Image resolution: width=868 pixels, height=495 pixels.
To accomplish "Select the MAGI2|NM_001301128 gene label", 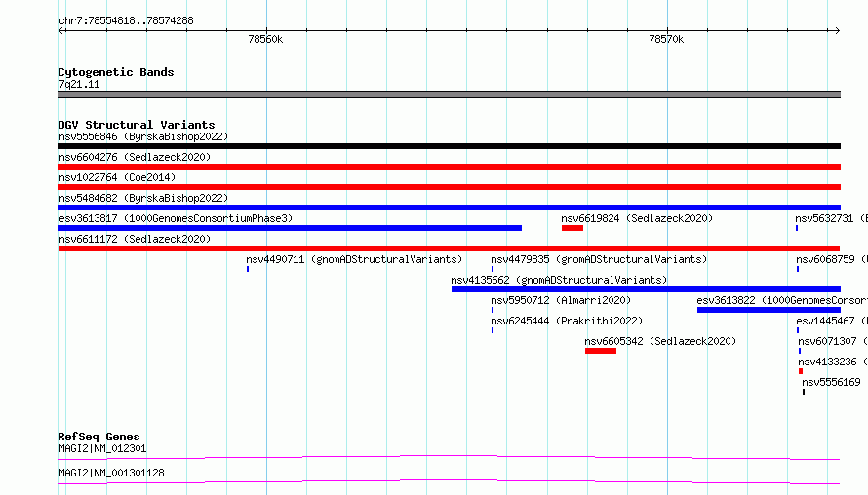I will pyautogui.click(x=111, y=473).
